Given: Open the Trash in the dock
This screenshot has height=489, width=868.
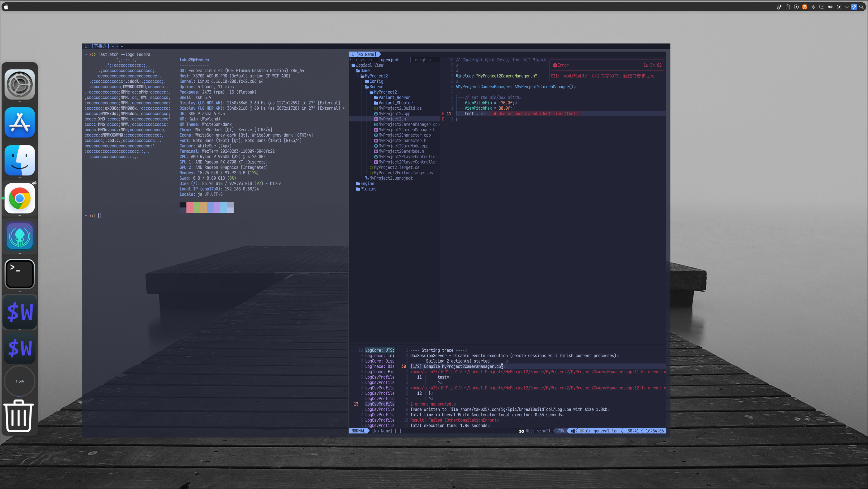Looking at the screenshot, I should point(19,416).
